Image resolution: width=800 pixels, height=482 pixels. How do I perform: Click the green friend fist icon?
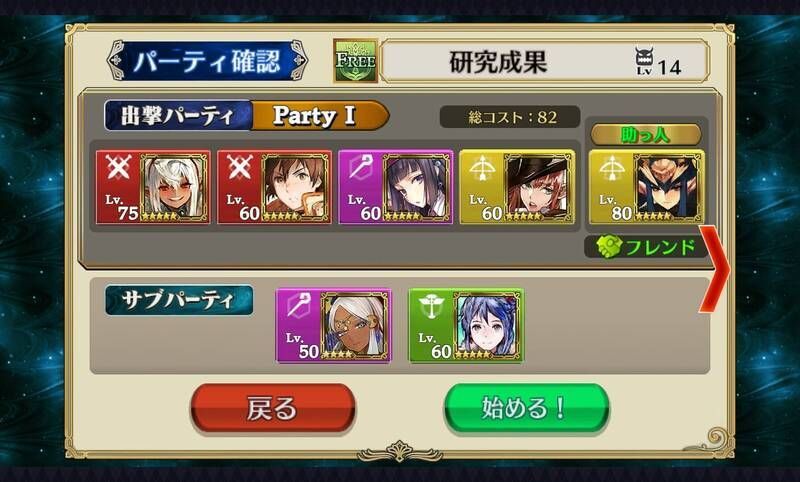pos(609,248)
